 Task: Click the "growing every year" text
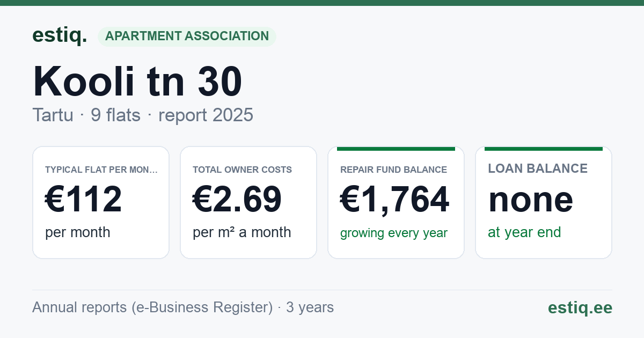click(394, 233)
